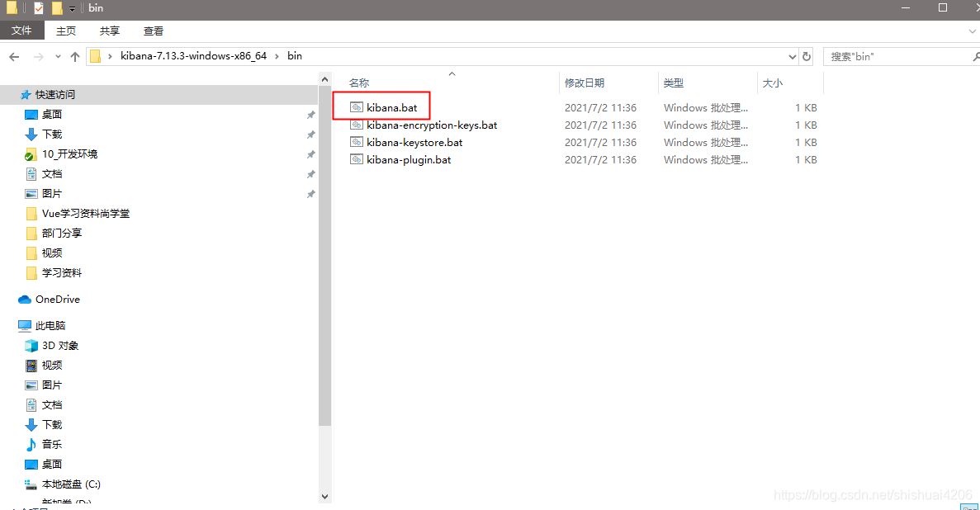Open 视频 folder under quick access
Screen dimensions: 980x510
(52, 253)
